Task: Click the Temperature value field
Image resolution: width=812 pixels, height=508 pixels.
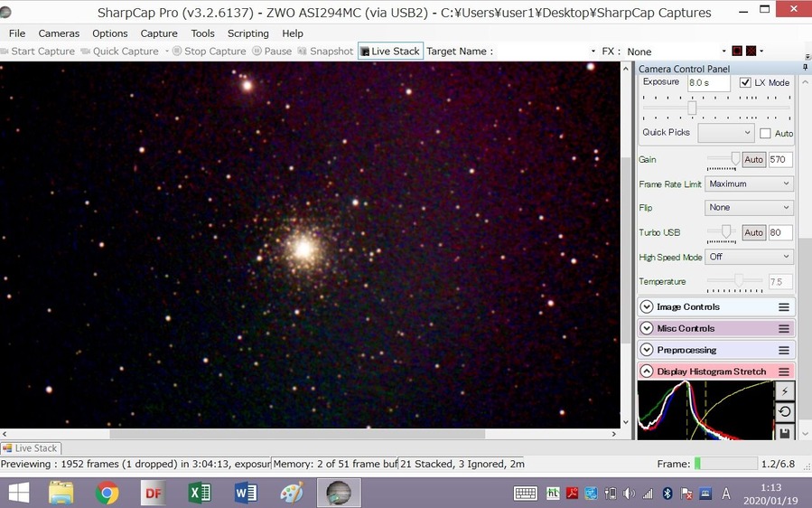Action: coord(780,281)
